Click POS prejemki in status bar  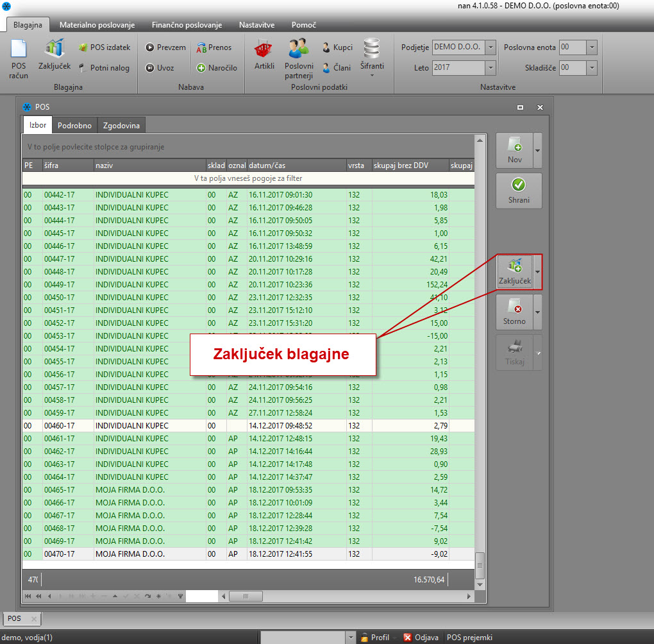(x=469, y=638)
